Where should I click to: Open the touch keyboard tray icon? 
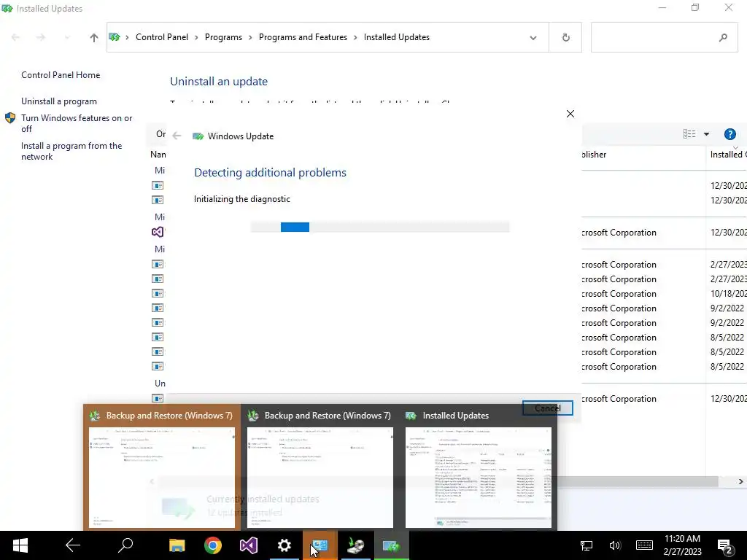(x=644, y=545)
